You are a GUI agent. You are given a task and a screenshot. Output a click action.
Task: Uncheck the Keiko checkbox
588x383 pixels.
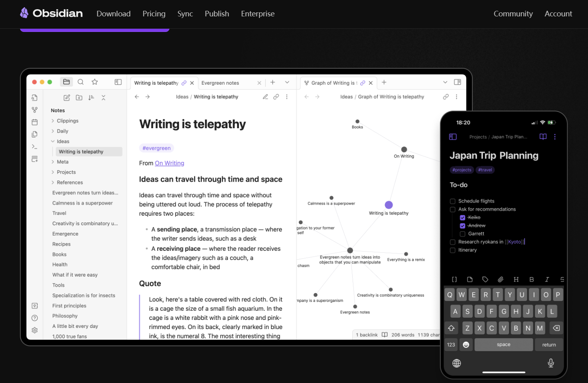pyautogui.click(x=462, y=218)
